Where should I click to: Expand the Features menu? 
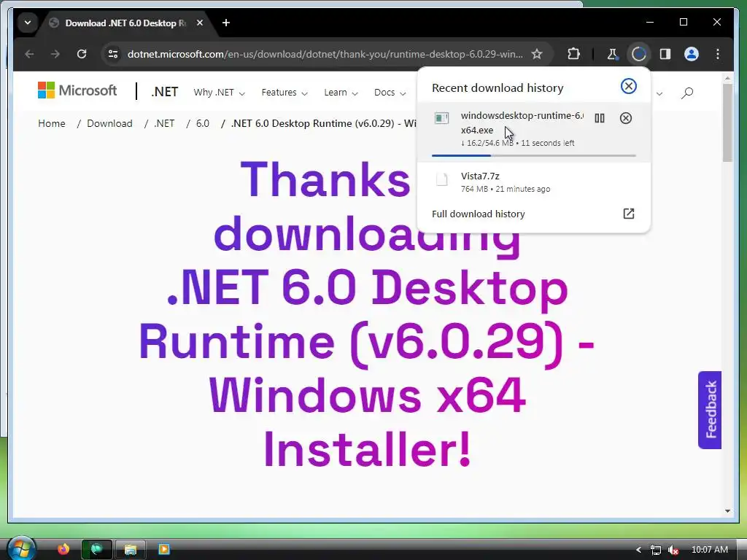pyautogui.click(x=285, y=93)
